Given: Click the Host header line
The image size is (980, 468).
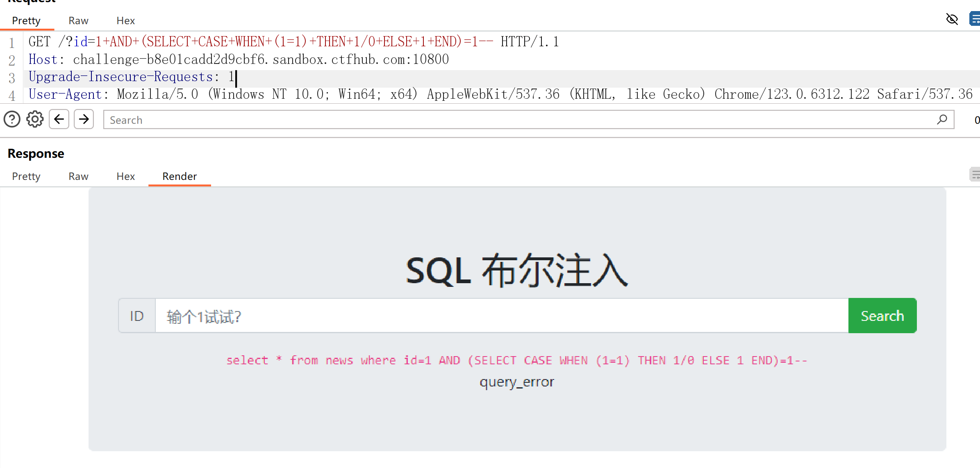Looking at the screenshot, I should click(239, 59).
